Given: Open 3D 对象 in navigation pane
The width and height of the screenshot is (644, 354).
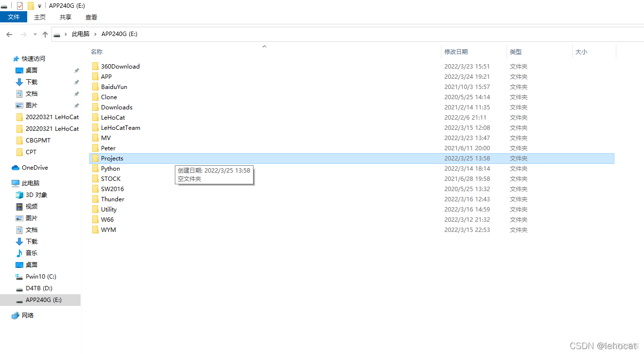Looking at the screenshot, I should pos(36,195).
